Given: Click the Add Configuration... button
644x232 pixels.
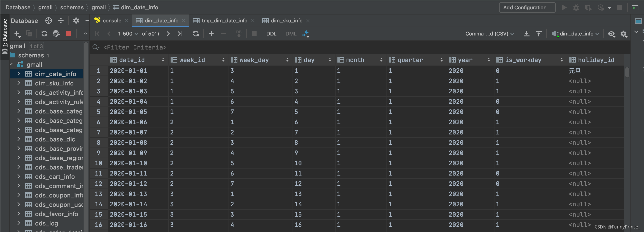Looking at the screenshot, I should pyautogui.click(x=527, y=7).
